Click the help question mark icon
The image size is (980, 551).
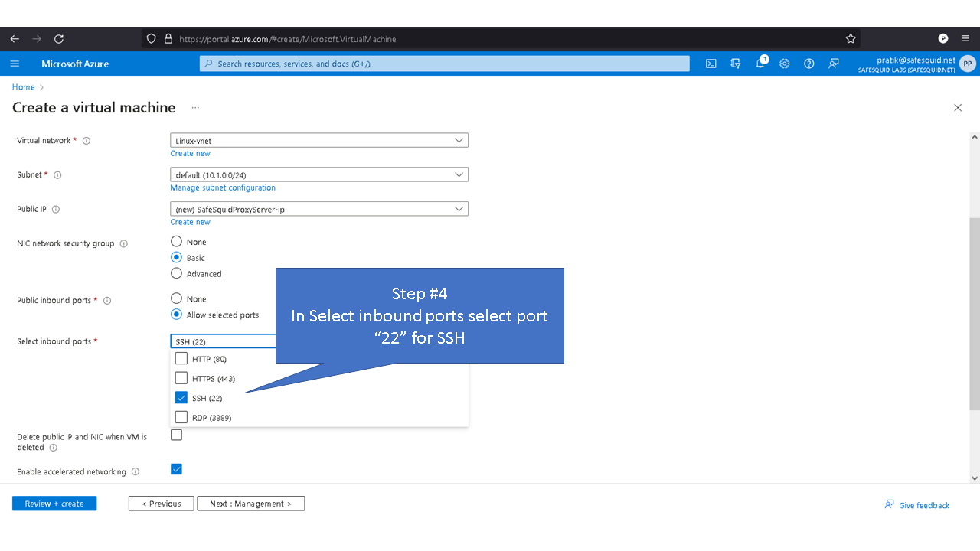809,64
